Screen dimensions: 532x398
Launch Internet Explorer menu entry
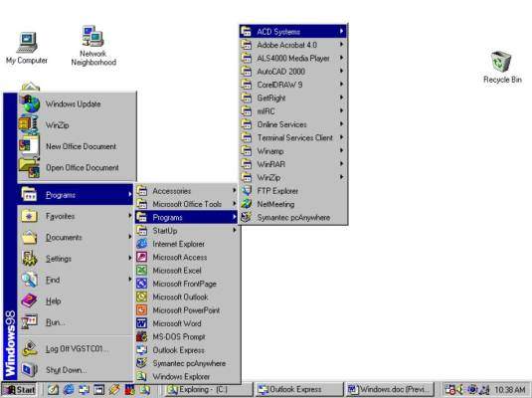click(187, 244)
